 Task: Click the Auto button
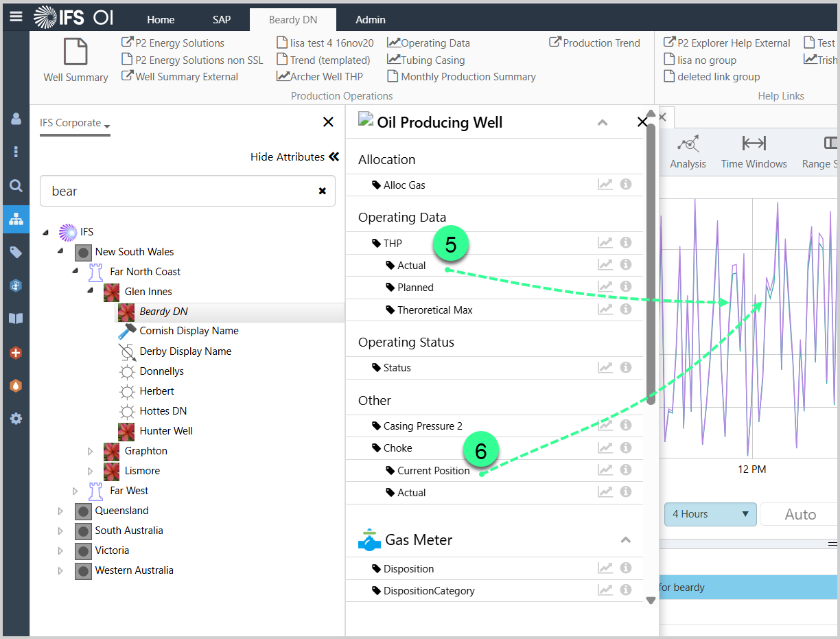point(800,514)
